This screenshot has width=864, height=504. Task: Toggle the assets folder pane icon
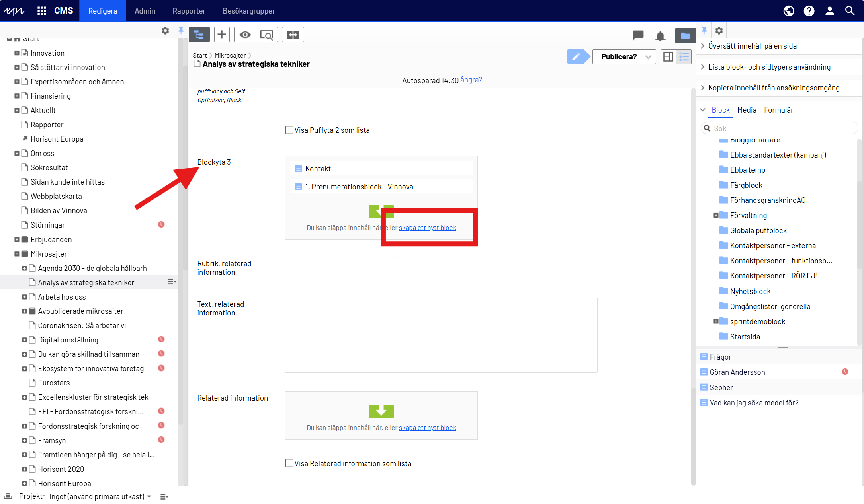[685, 35]
